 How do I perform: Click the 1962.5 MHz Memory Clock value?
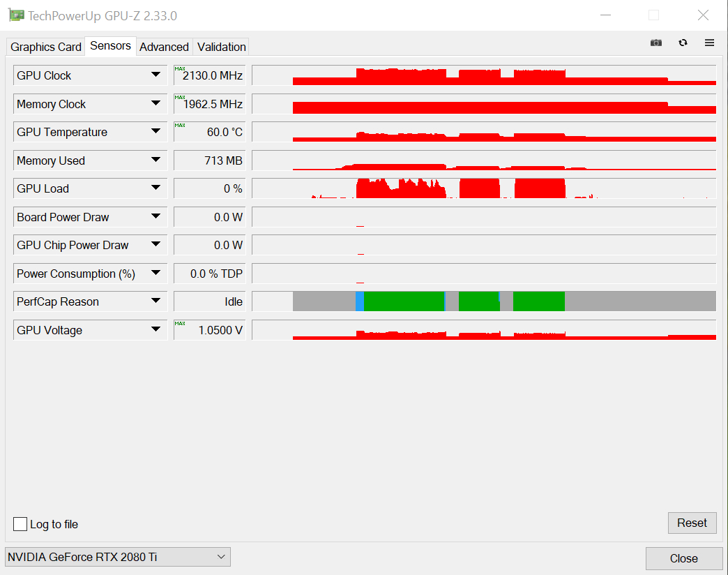tap(210, 103)
